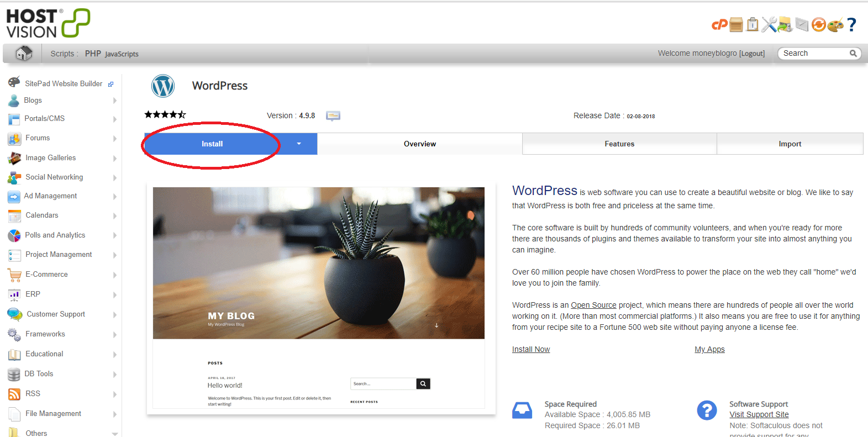Click the SitePad external link icon
This screenshot has height=437, width=868.
coord(111,84)
